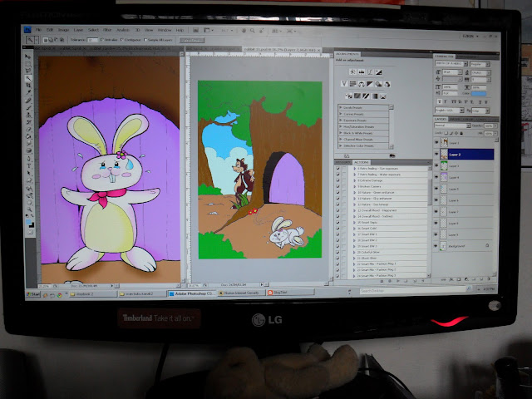Click the Refine Edge button
Screen dimensions: 532x399
click(x=192, y=40)
